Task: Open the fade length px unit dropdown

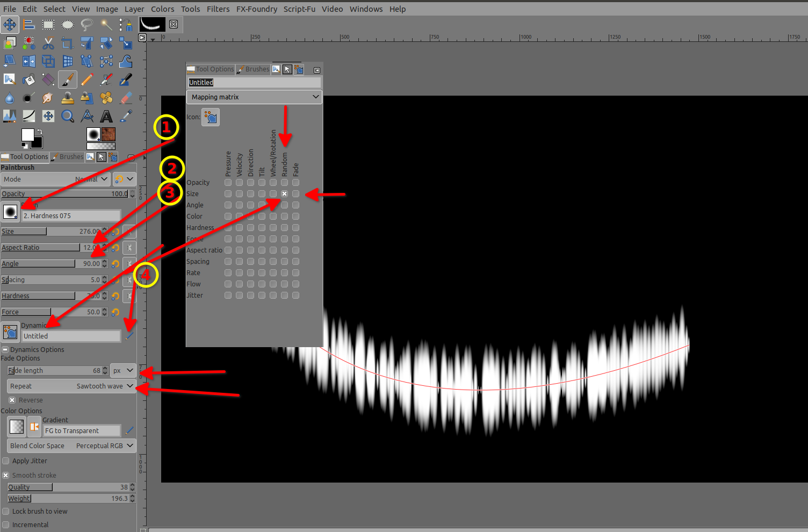Action: click(123, 371)
